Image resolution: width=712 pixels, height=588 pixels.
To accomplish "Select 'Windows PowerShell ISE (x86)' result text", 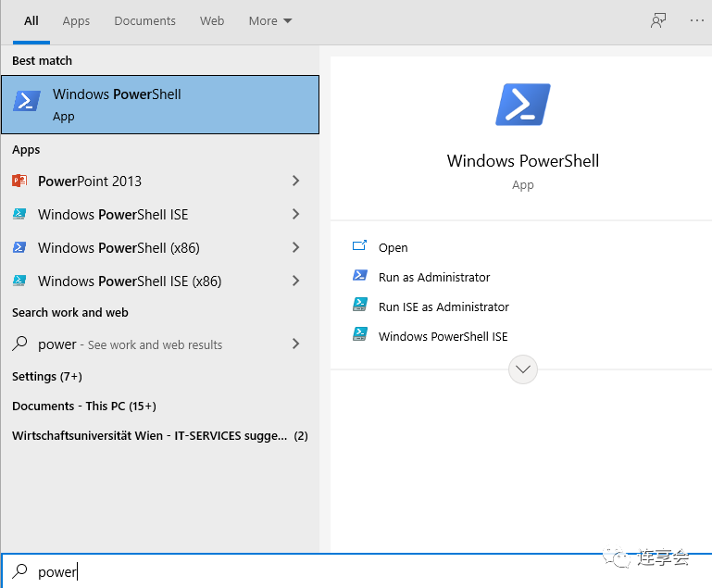I will 130,281.
